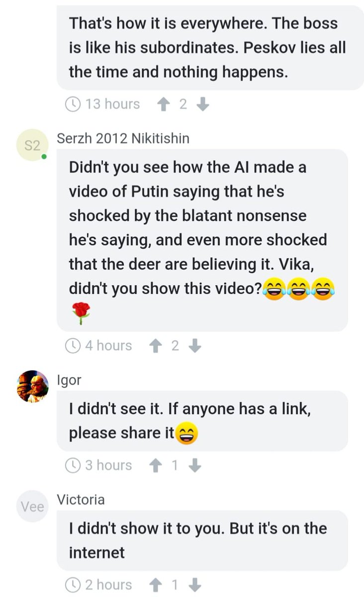Image resolution: width=364 pixels, height=597 pixels.
Task: Open the Victoria username
Action: click(x=81, y=499)
